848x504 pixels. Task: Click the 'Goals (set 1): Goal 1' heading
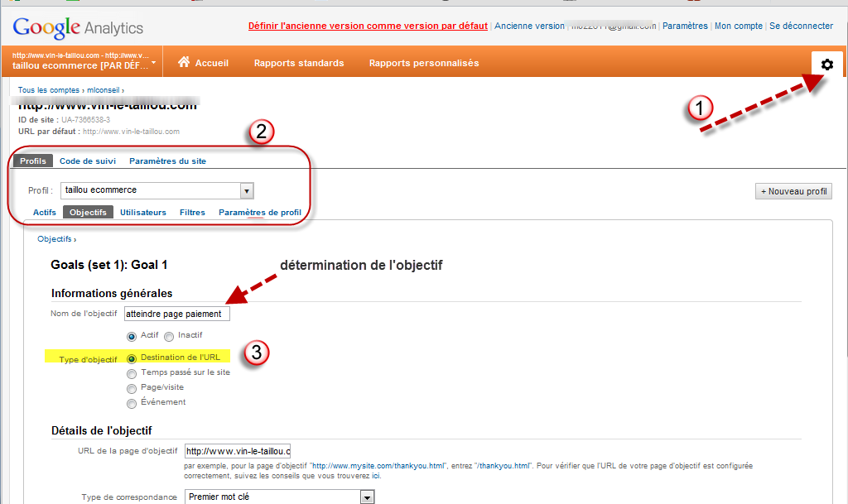click(109, 265)
